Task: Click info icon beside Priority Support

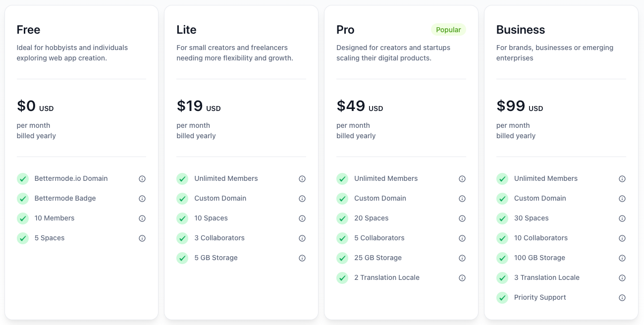Action: click(x=622, y=298)
